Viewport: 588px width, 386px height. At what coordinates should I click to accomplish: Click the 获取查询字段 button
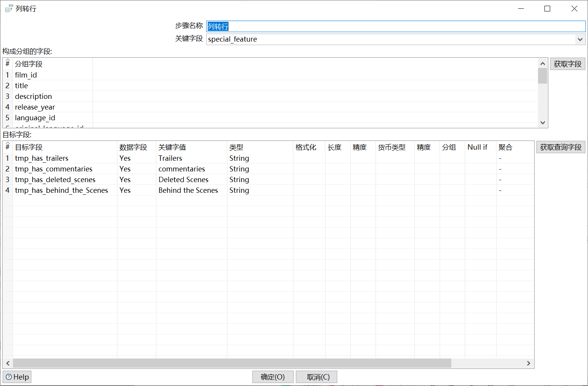[x=560, y=147]
